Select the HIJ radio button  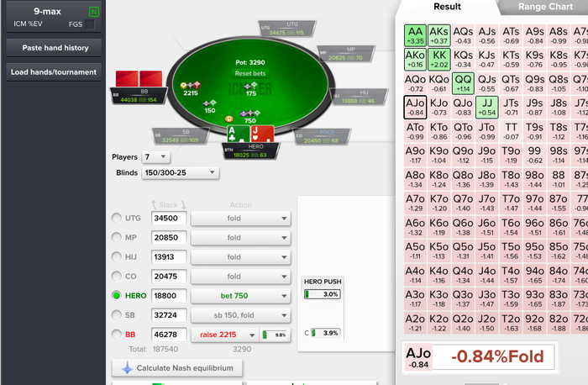pyautogui.click(x=117, y=256)
